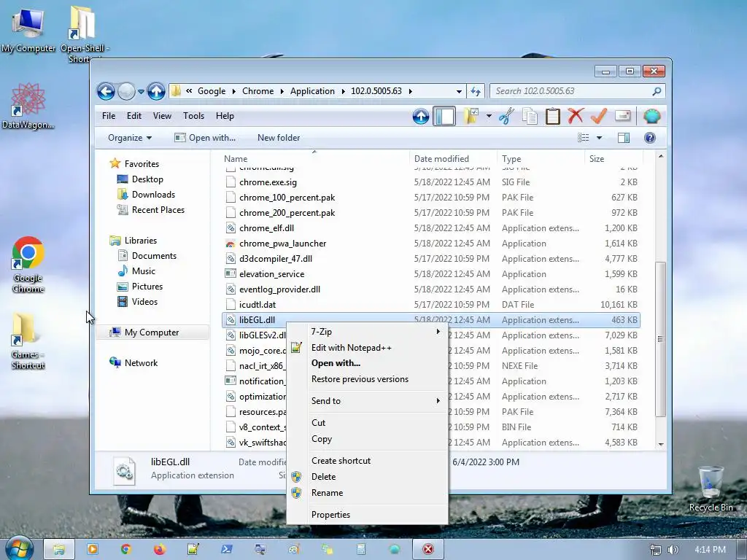Viewport: 747px width, 560px height.
Task: Choose Cut in context menu
Action: [368, 423]
